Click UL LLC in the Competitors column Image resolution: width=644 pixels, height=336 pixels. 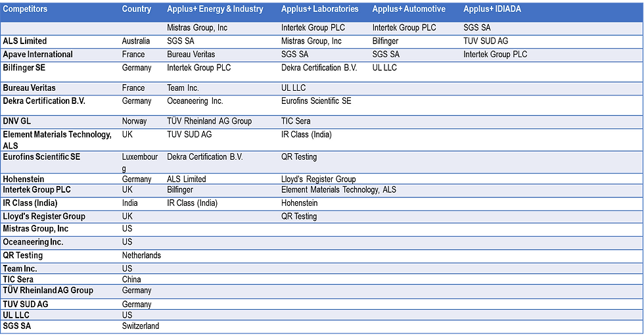click(16, 315)
